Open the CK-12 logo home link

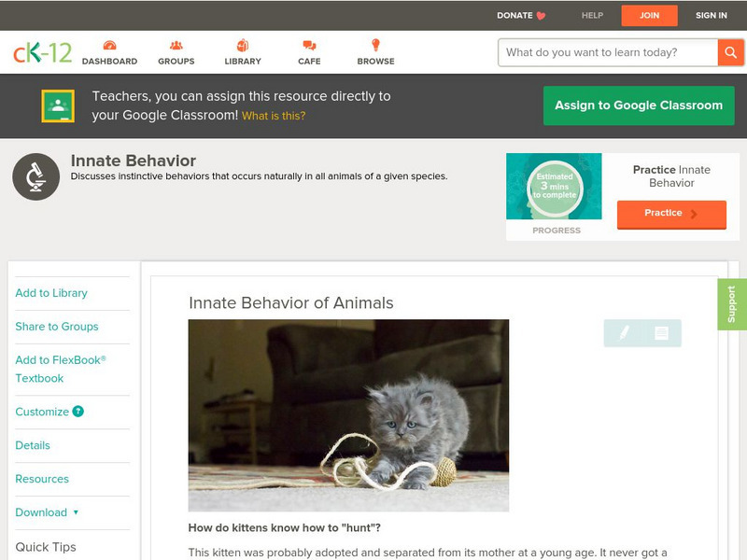[42, 52]
